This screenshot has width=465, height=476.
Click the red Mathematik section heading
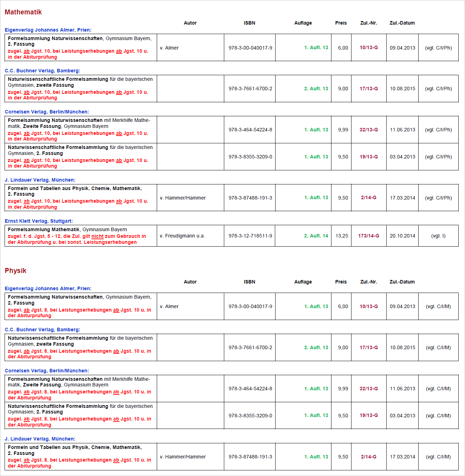click(23, 12)
